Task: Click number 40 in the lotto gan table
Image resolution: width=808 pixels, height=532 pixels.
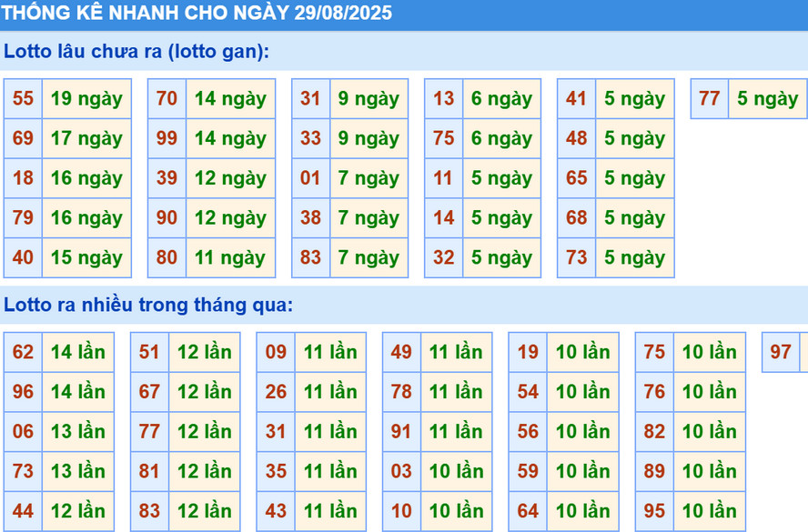Action: tap(24, 258)
